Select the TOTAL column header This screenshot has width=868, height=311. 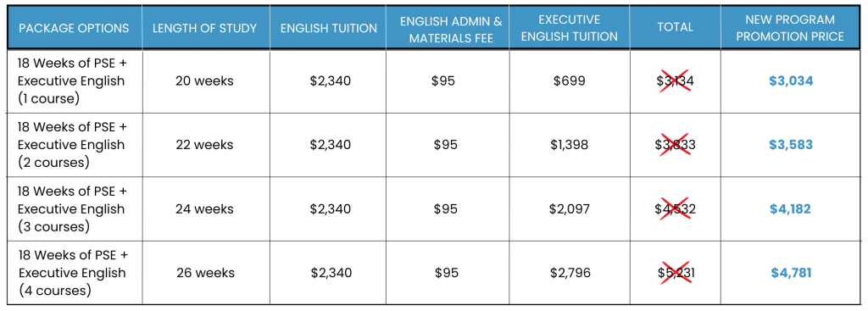click(675, 28)
